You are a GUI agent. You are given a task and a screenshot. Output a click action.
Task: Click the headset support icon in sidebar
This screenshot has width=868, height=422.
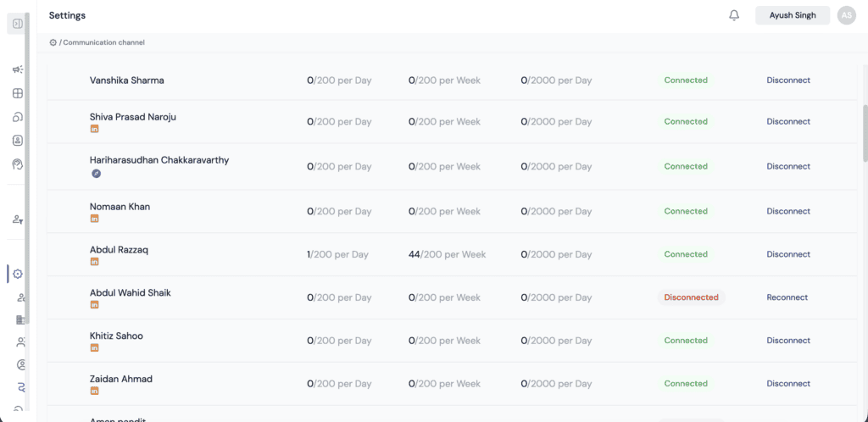pos(18,164)
